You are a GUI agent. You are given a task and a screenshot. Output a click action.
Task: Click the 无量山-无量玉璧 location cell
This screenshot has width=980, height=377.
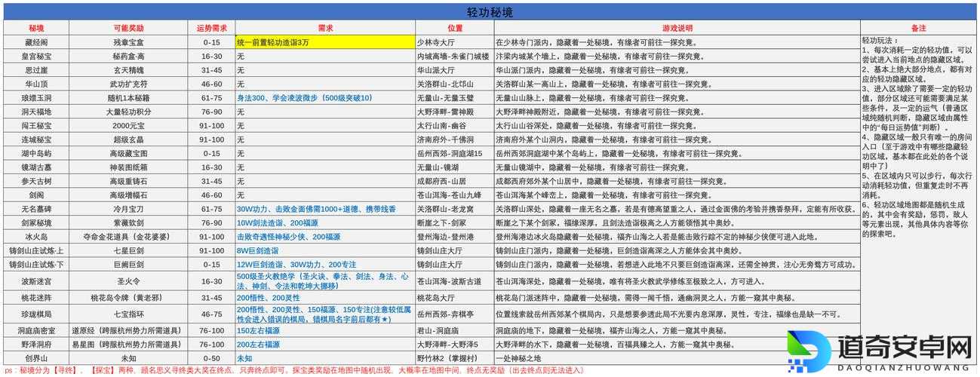click(455, 98)
